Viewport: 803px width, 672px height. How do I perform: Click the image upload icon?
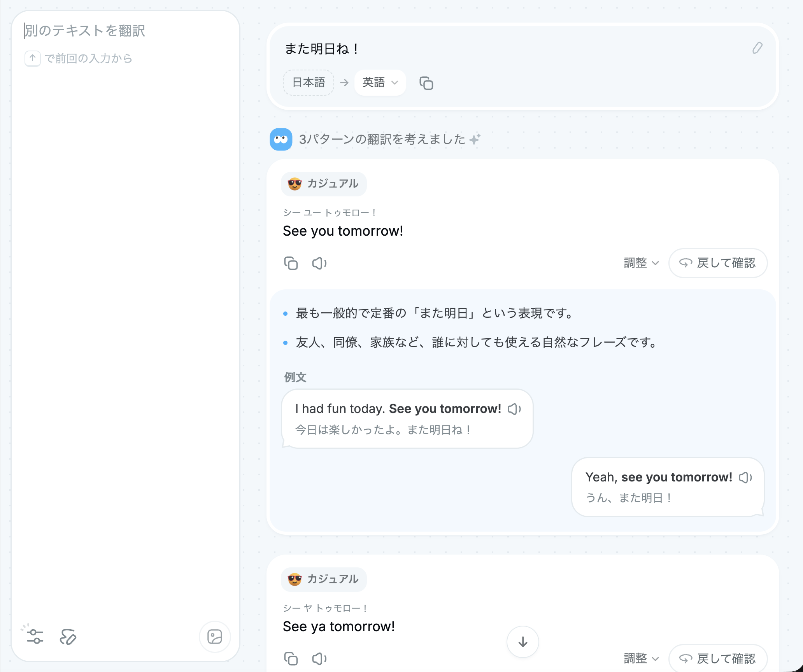(215, 637)
